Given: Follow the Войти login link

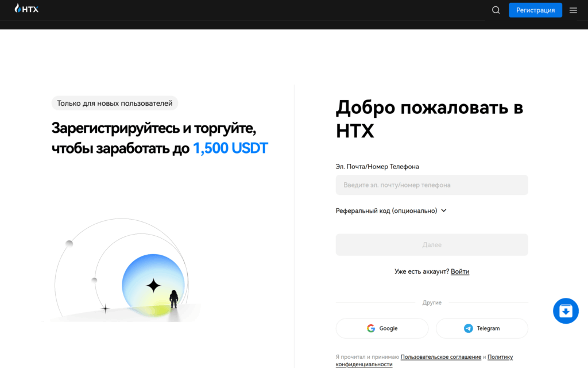Looking at the screenshot, I should tap(460, 271).
